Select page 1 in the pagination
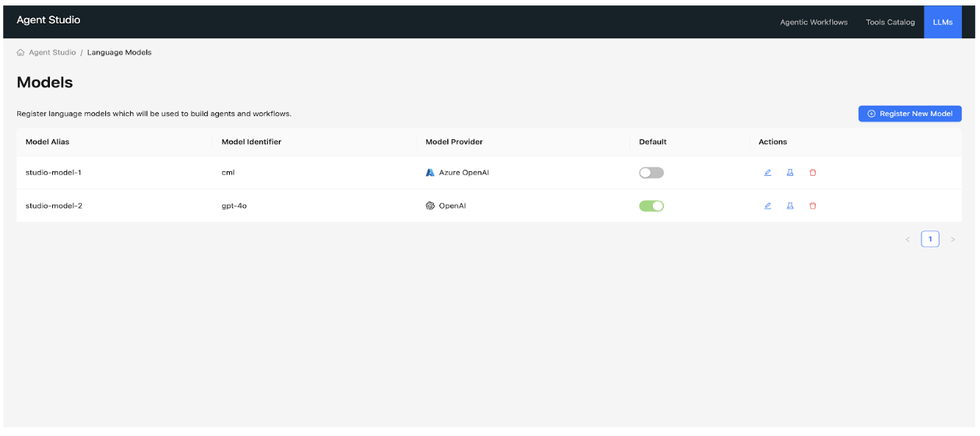Image resolution: width=980 pixels, height=436 pixels. [x=930, y=240]
